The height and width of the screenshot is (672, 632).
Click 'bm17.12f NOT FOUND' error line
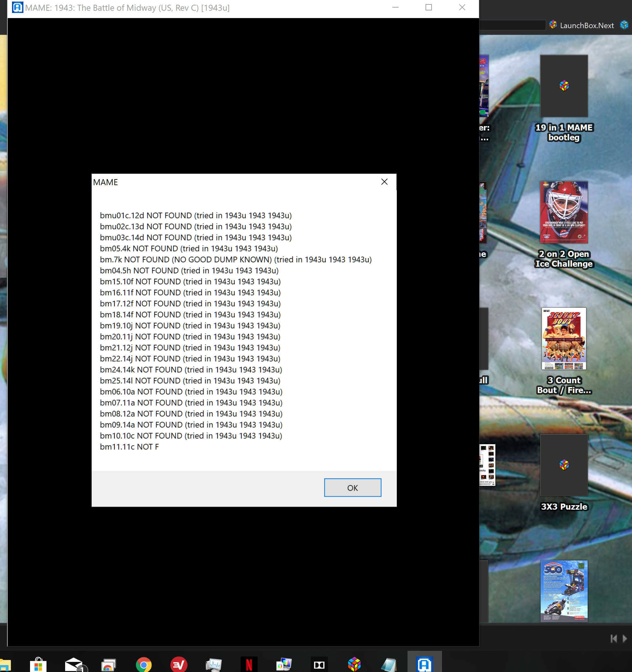pyautogui.click(x=190, y=304)
